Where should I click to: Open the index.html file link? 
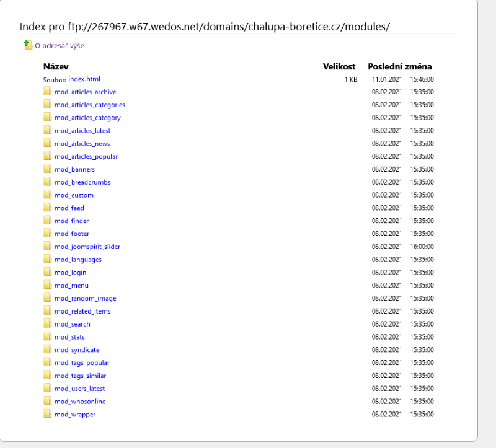click(84, 79)
